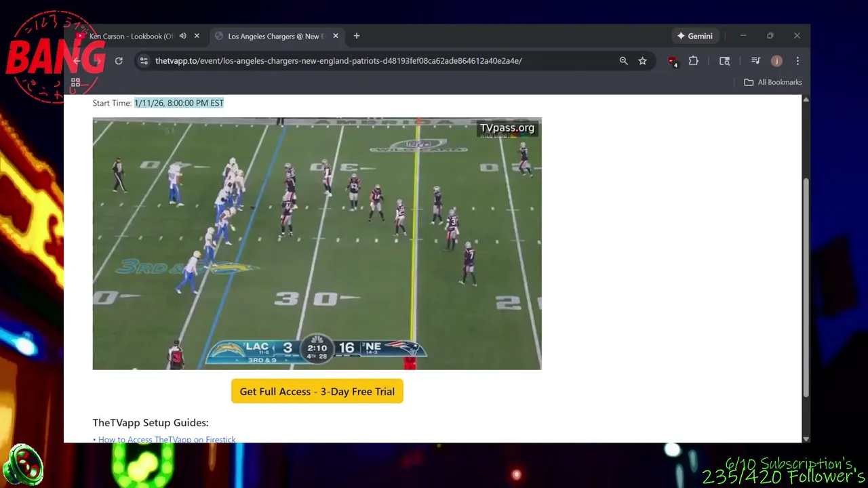Open the apps grid icon in bookmarks bar
This screenshot has width=868, height=488.
[76, 82]
